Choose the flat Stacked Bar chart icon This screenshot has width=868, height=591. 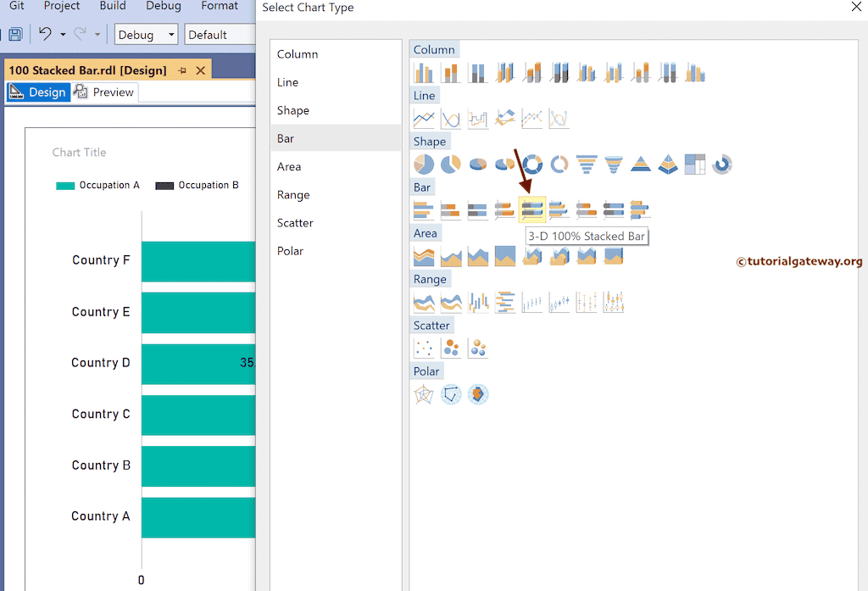pos(451,210)
